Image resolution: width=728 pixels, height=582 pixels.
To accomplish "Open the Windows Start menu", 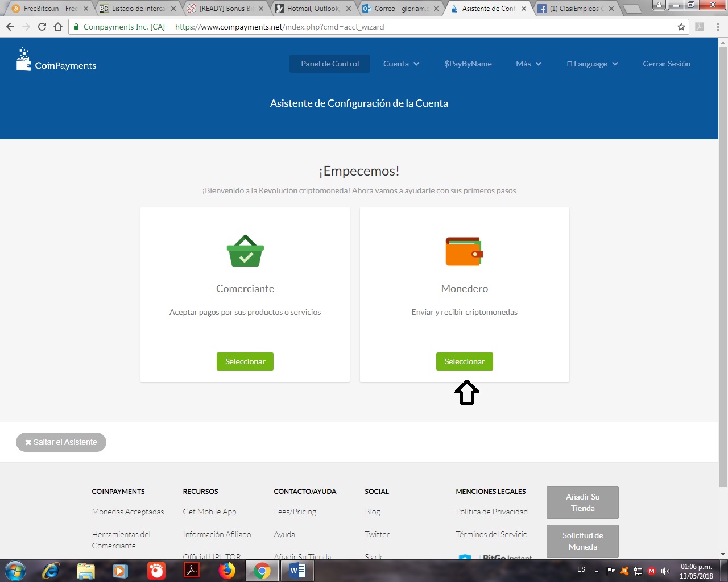I will point(15,571).
